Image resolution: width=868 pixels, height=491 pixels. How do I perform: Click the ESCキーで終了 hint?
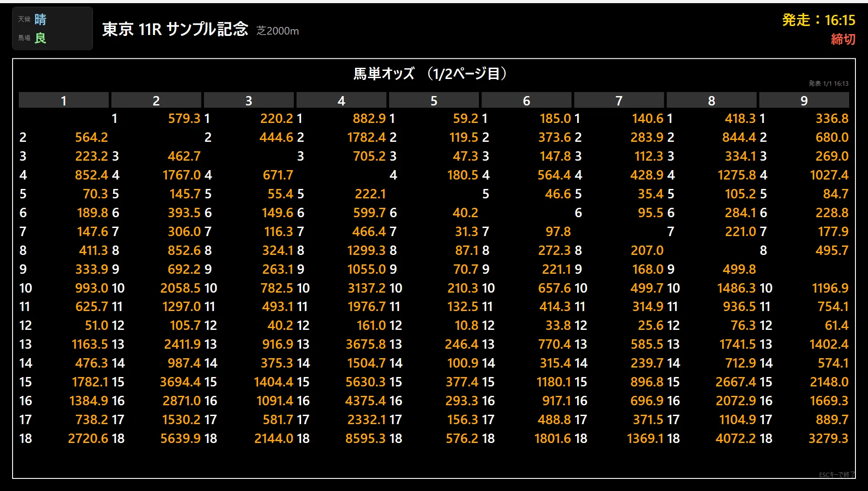click(837, 475)
